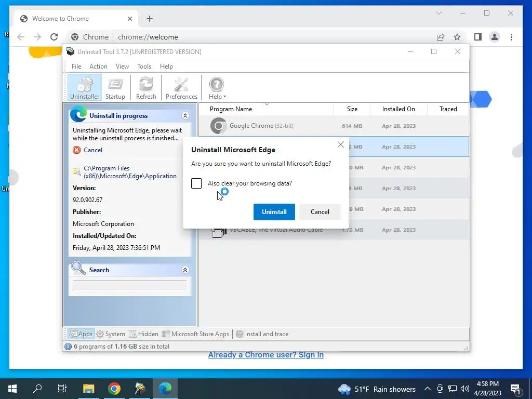Open the Help toolbar dropdown

[217, 88]
